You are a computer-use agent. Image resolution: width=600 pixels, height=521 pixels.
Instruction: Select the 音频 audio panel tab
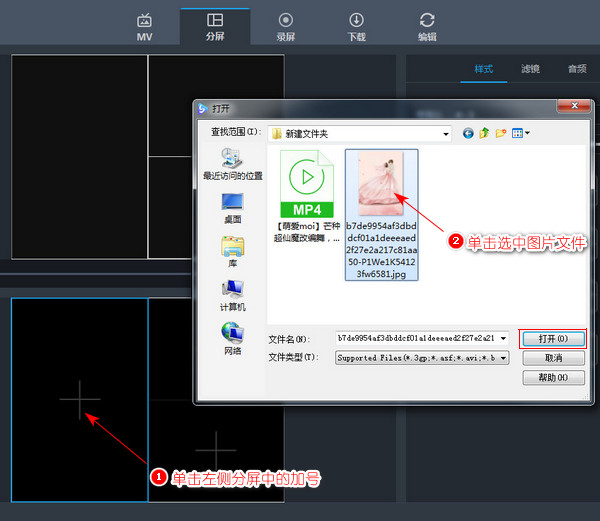[x=577, y=69]
